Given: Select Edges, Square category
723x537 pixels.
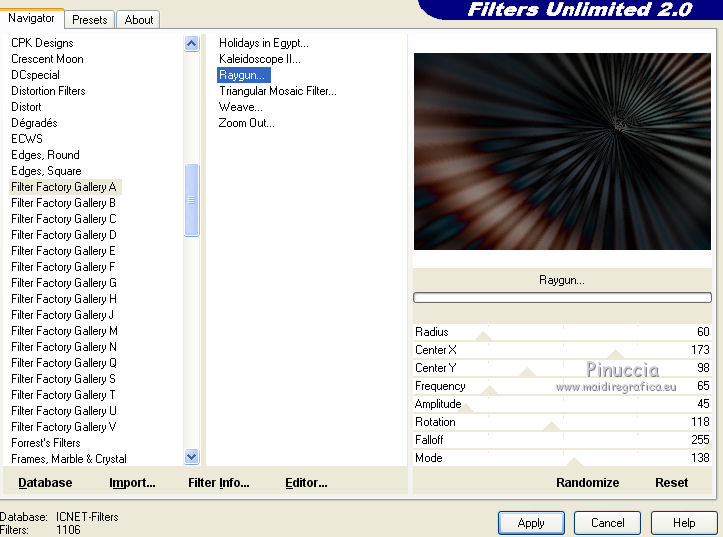Looking at the screenshot, I should (x=46, y=171).
